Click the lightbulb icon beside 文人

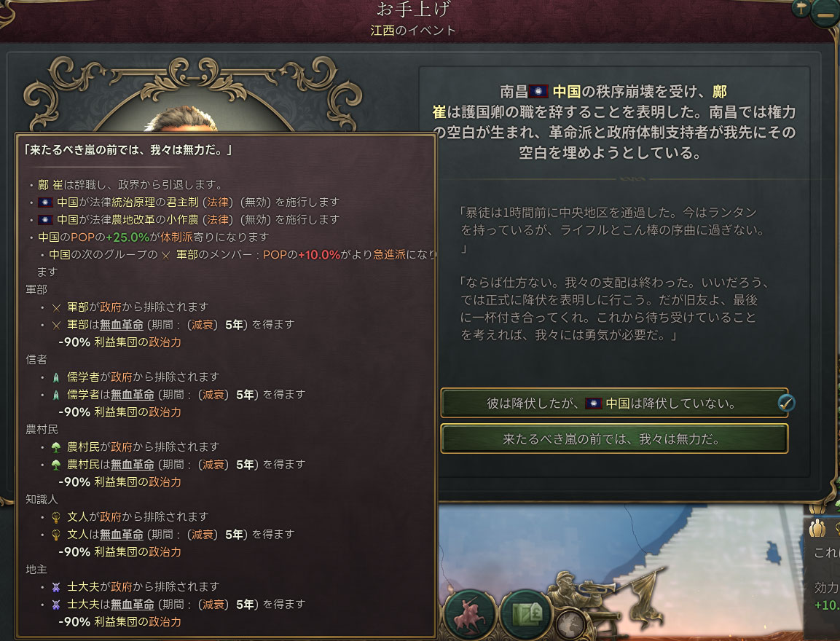[x=56, y=518]
